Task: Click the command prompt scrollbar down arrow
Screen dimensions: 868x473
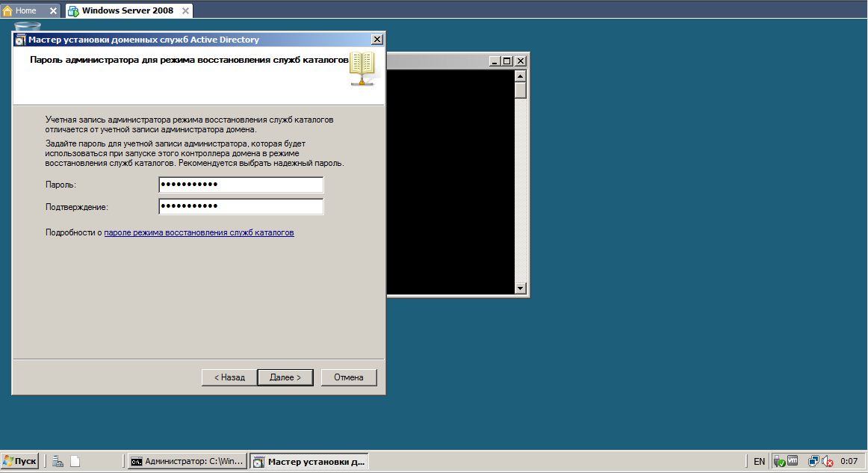Action: coord(521,288)
